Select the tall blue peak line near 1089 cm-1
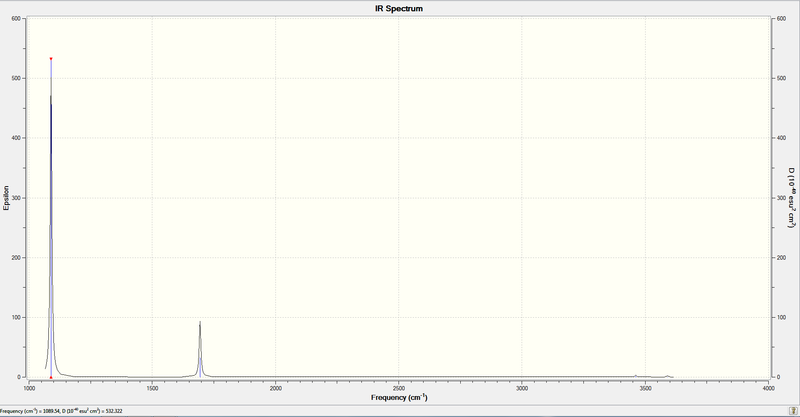This screenshot has width=800, height=417. (x=51, y=219)
